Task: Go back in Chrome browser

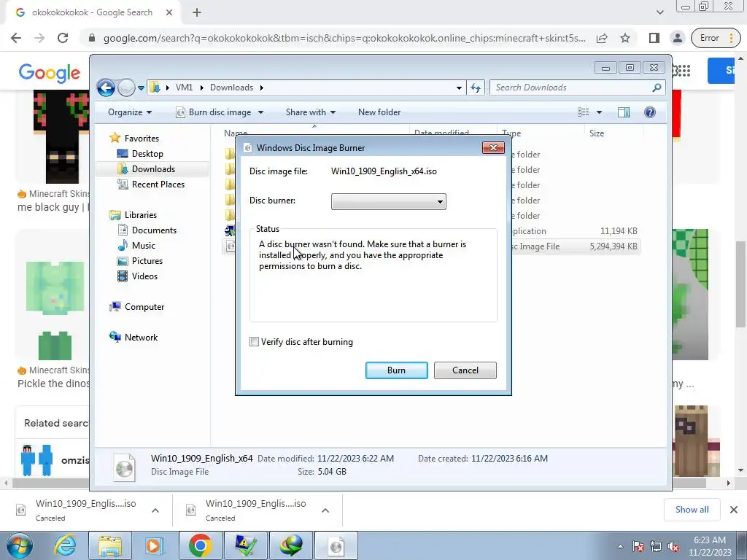Action: pyautogui.click(x=16, y=38)
